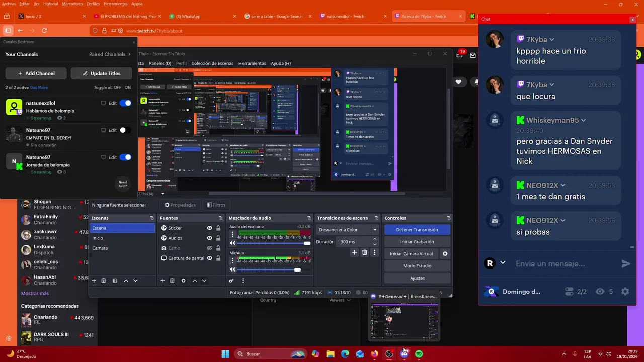
Task: Move the scene down in the Escenas toolbar
Action: click(x=135, y=281)
